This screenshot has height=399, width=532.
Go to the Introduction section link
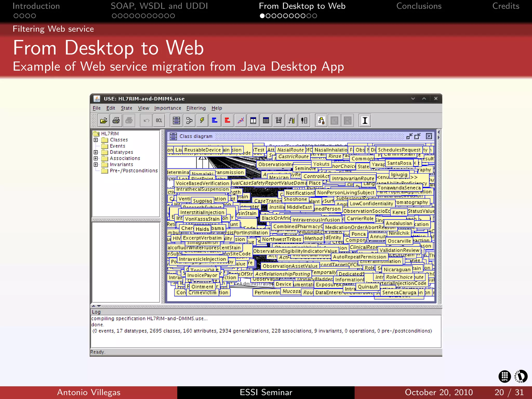click(x=36, y=6)
